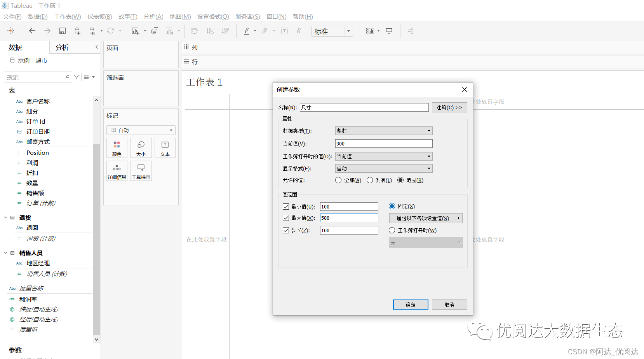The width and height of the screenshot is (644, 359).
Task: Switch to the 分析 Analytics pane tab
Action: [62, 47]
